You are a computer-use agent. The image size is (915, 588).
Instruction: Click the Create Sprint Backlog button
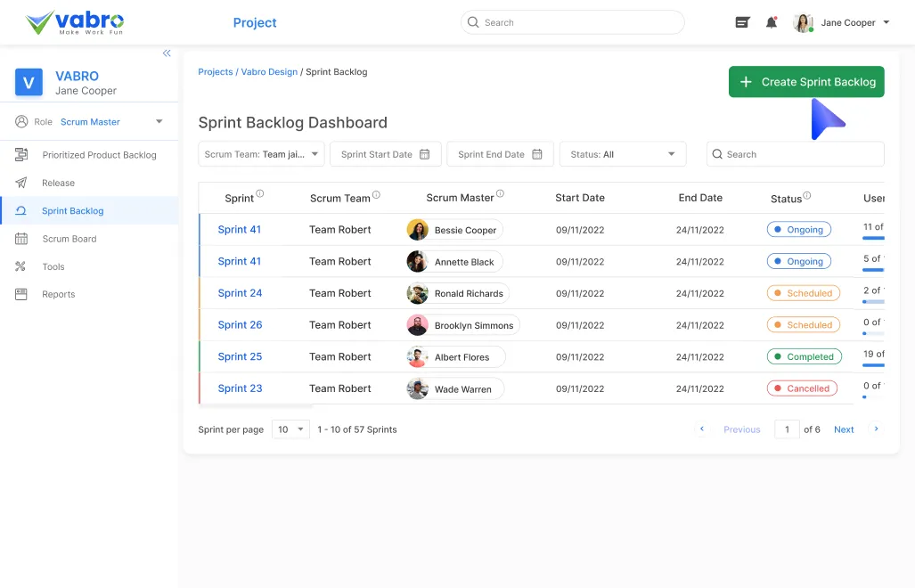(806, 81)
